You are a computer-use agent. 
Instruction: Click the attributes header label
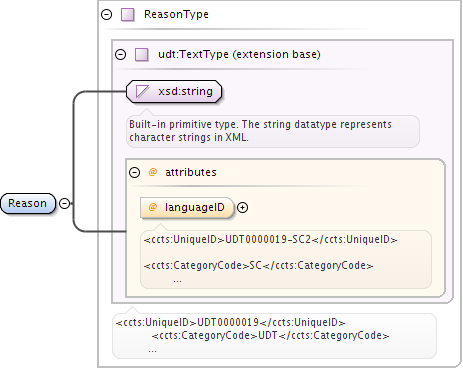coord(191,172)
